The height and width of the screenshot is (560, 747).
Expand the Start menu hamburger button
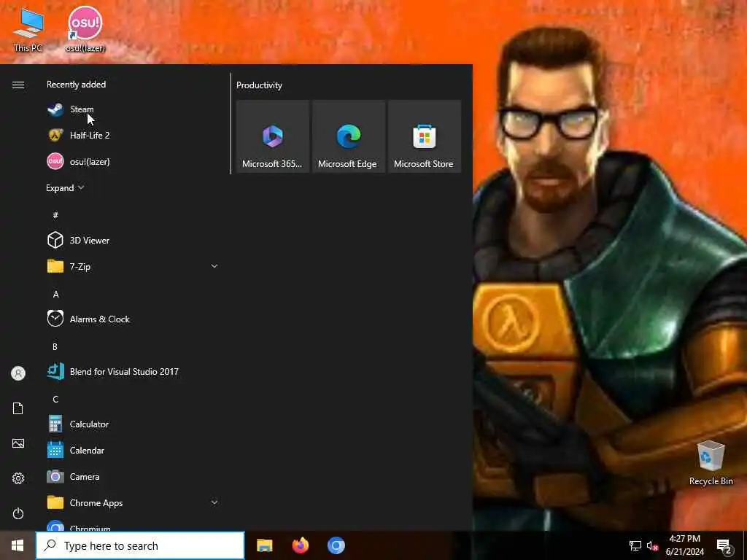[18, 85]
